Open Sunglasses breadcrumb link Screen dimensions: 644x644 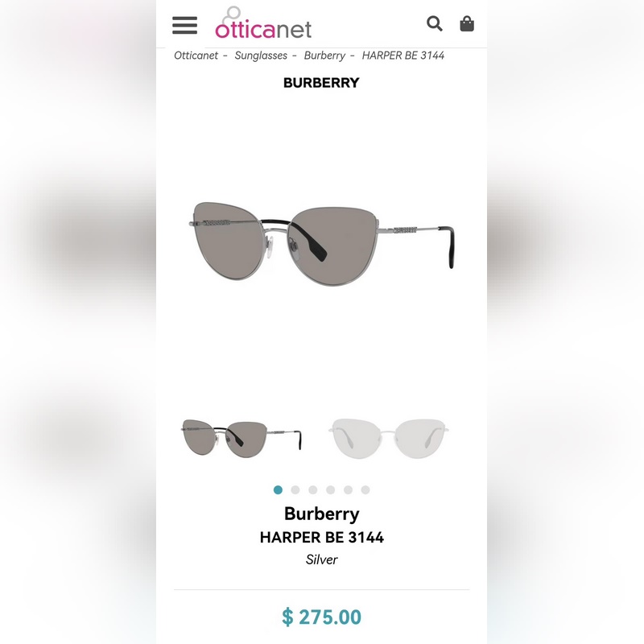click(x=261, y=56)
